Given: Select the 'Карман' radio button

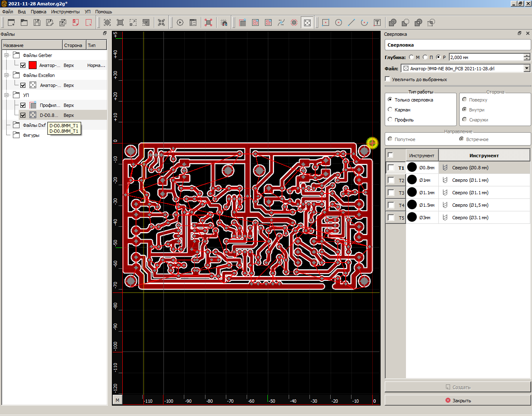Looking at the screenshot, I should click(390, 109).
